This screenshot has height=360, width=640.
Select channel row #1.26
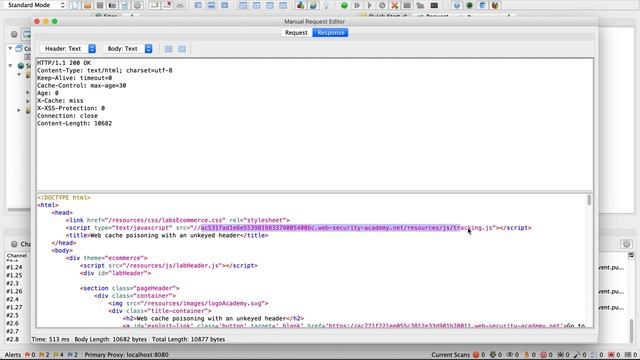tap(14, 291)
